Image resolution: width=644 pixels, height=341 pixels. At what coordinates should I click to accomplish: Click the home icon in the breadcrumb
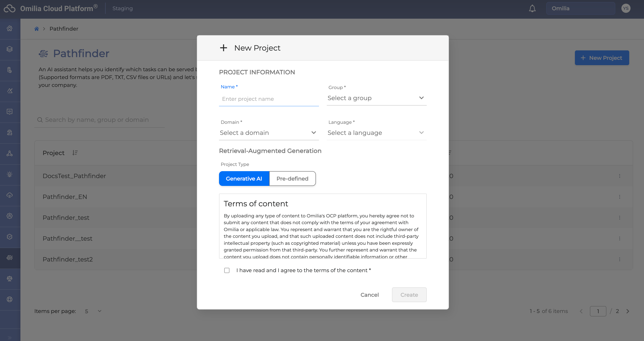pyautogui.click(x=37, y=29)
